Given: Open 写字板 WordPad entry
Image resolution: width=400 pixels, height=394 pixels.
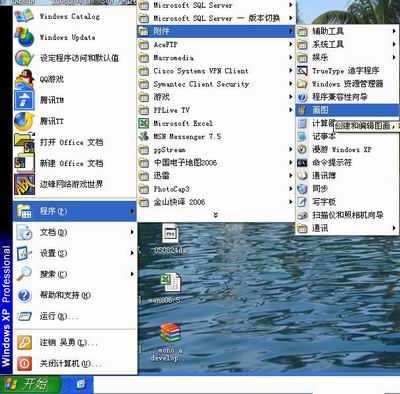Looking at the screenshot, I should click(x=347, y=202).
